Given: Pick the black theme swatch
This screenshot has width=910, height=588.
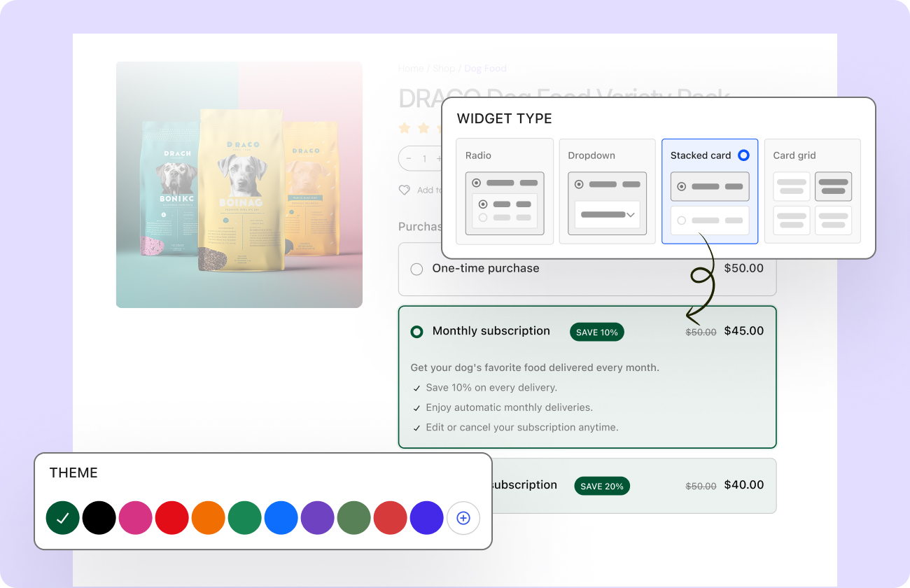Looking at the screenshot, I should point(99,518).
